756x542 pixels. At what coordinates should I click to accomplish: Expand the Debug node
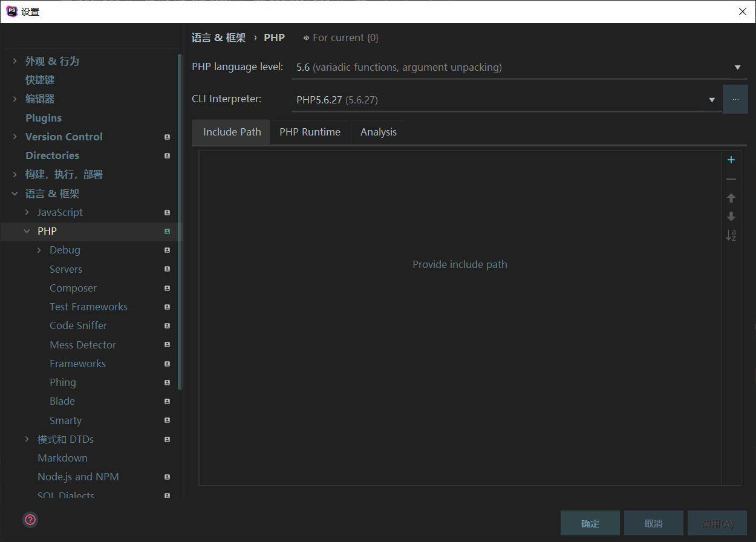point(39,250)
